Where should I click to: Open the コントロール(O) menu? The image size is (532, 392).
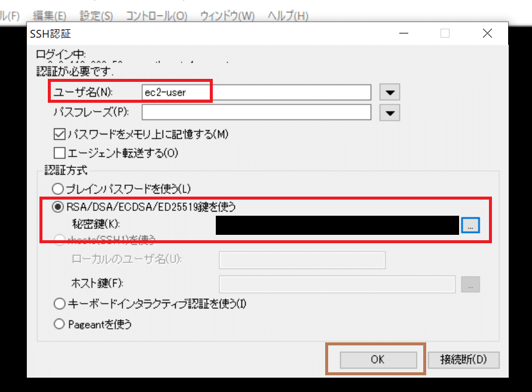155,16
